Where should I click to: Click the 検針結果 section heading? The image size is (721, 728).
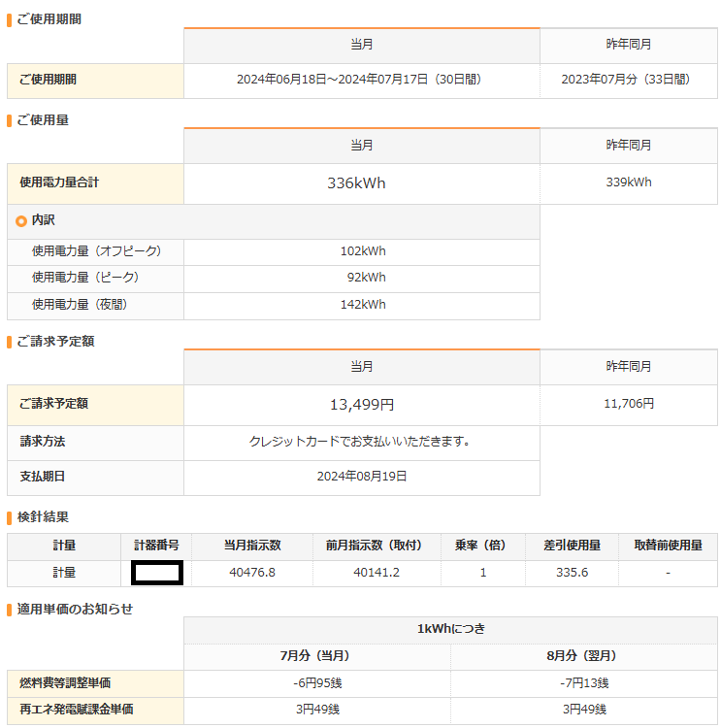click(x=43, y=516)
